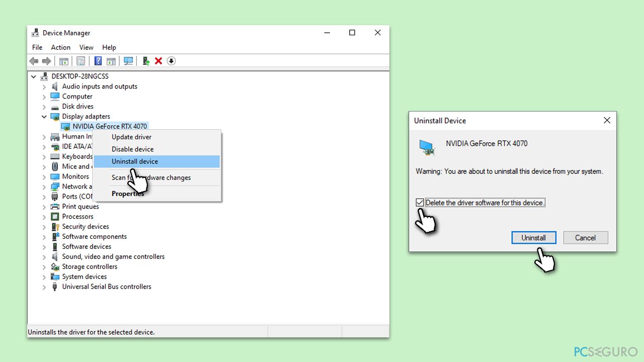Click the Universal Serial Bus controllers icon
Screen dimensions: 644x362
pos(55,287)
